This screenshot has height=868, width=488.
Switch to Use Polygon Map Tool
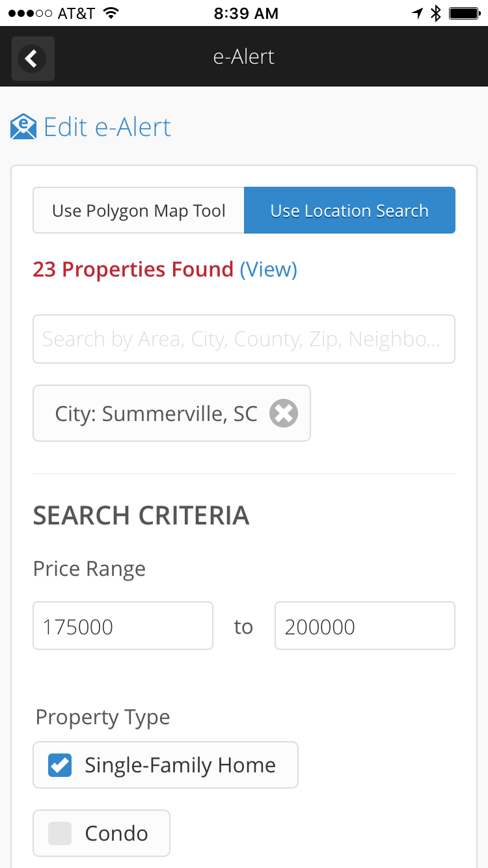click(x=139, y=210)
